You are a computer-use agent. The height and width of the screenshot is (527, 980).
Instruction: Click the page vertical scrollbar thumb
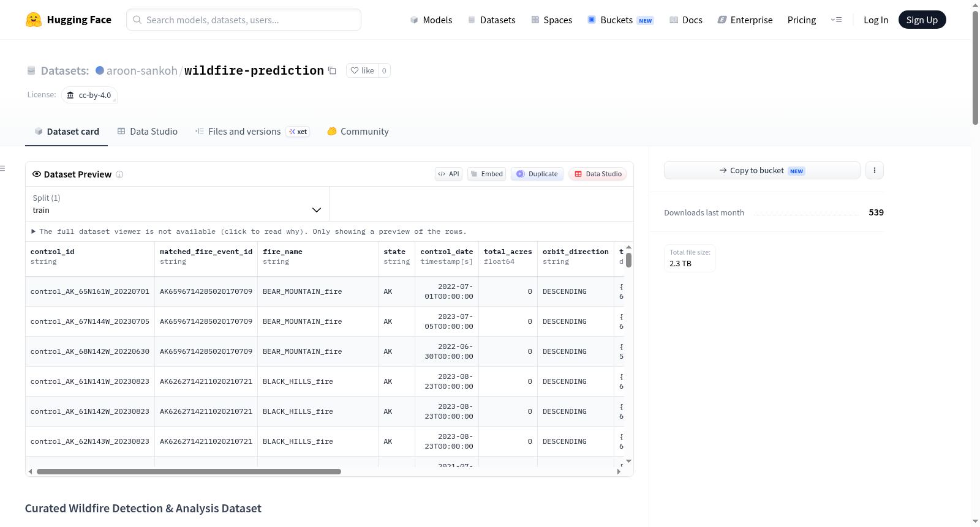pos(975,67)
